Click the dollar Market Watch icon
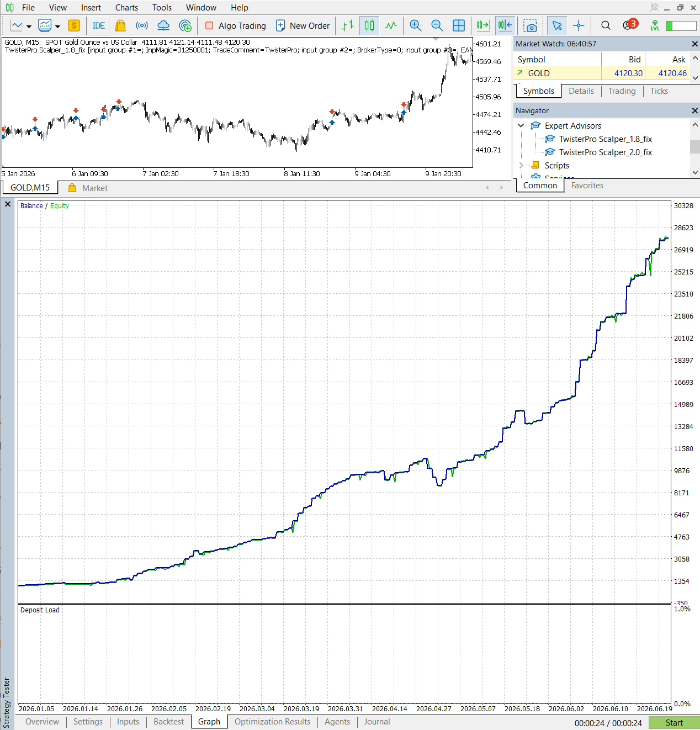Viewport: 700px width, 730px height. 74,25
